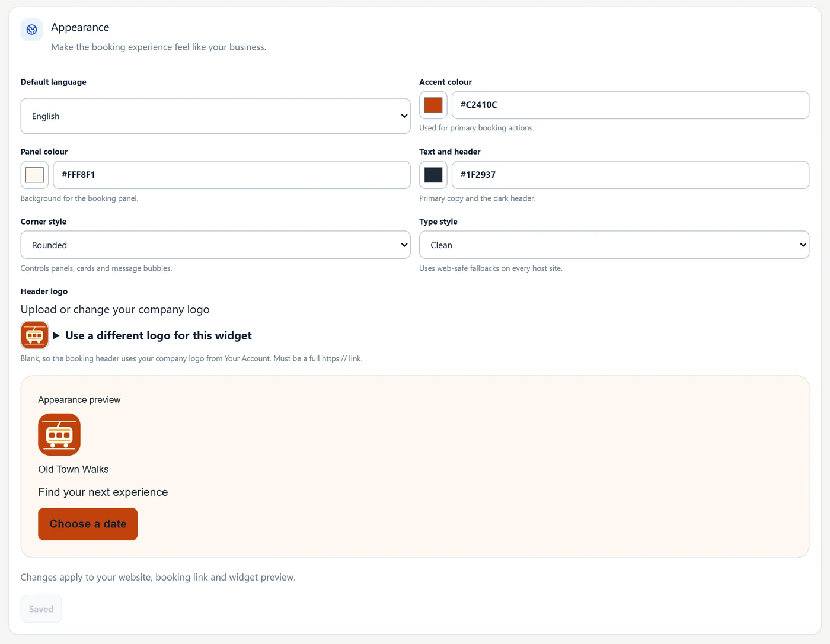Click 'Controls panels, cards and message bubbles.' hint
The image size is (830, 644).
click(96, 268)
